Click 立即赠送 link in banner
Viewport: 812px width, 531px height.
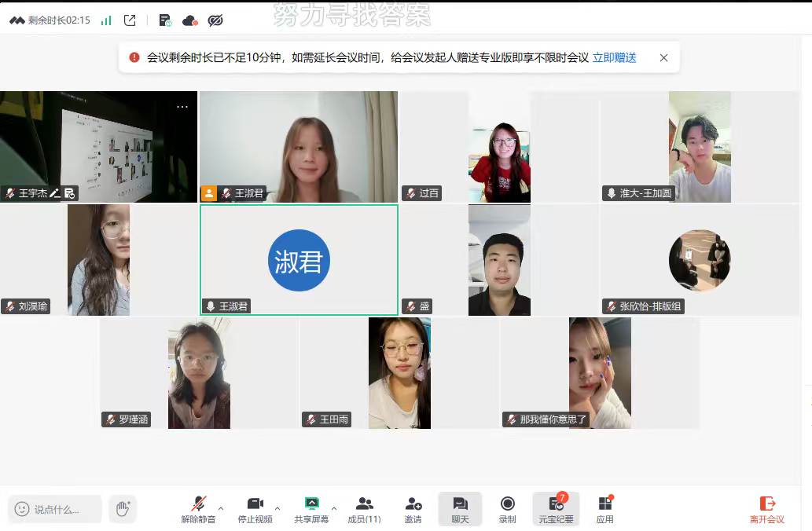614,57
